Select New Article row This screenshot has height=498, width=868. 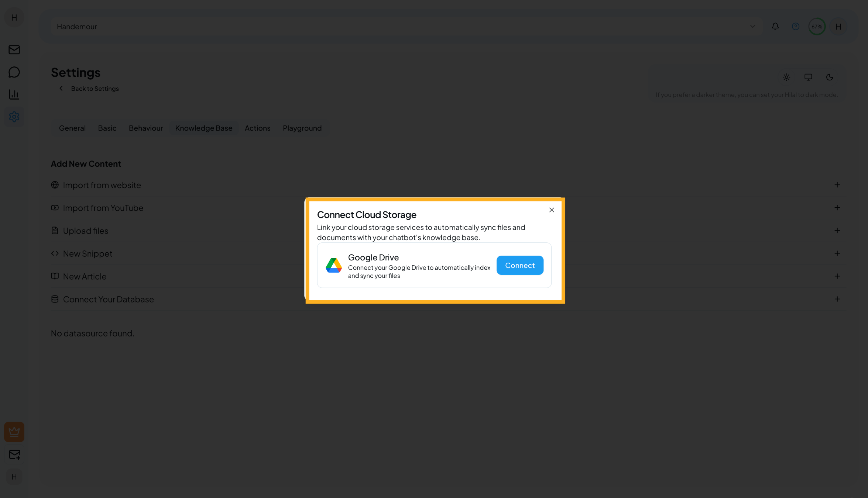click(448, 276)
